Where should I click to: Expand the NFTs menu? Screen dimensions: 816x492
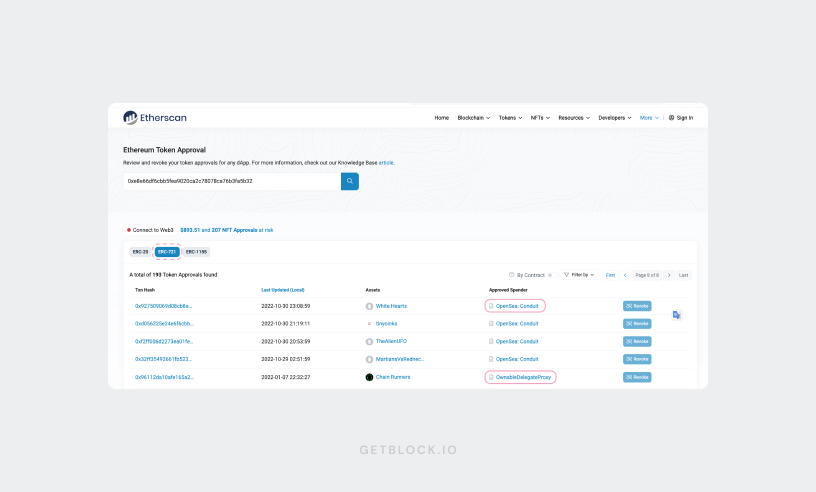(540, 118)
